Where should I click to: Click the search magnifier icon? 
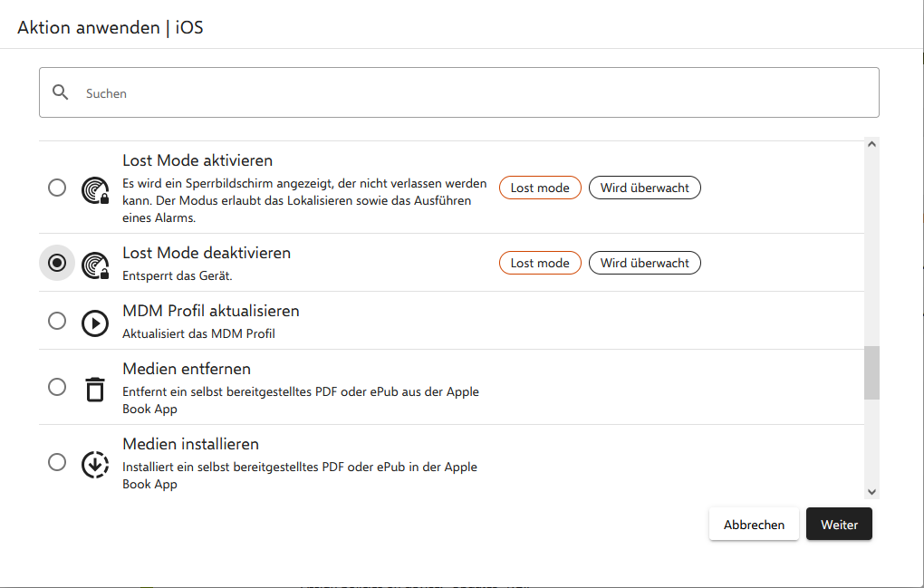(x=61, y=92)
